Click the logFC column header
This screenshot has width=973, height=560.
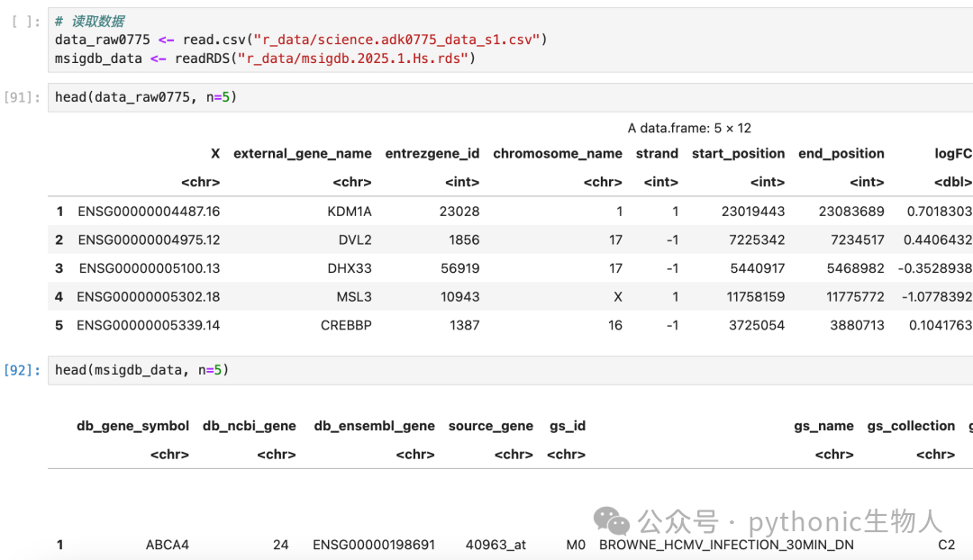953,153
